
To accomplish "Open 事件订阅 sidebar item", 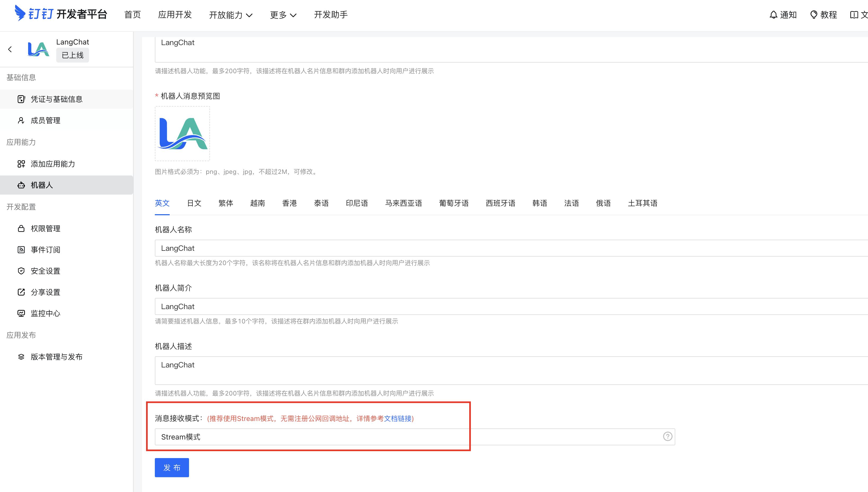I will 45,250.
